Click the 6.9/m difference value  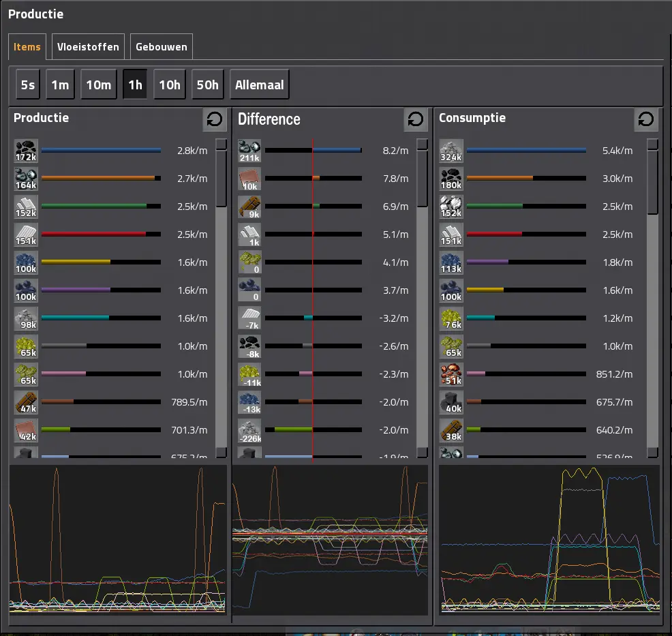coord(395,206)
